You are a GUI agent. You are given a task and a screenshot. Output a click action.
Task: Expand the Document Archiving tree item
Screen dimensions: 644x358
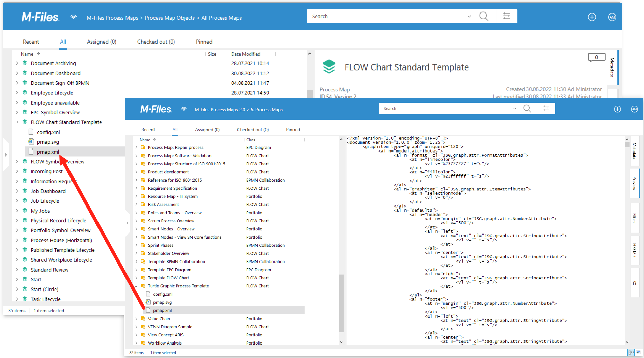[x=17, y=63]
